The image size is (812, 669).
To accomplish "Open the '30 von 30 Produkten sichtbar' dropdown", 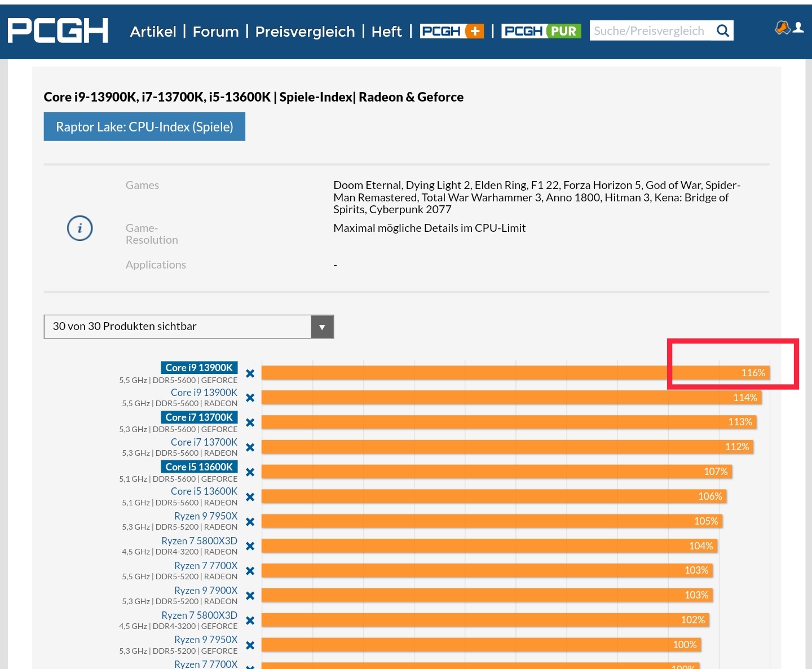I will pos(189,327).
